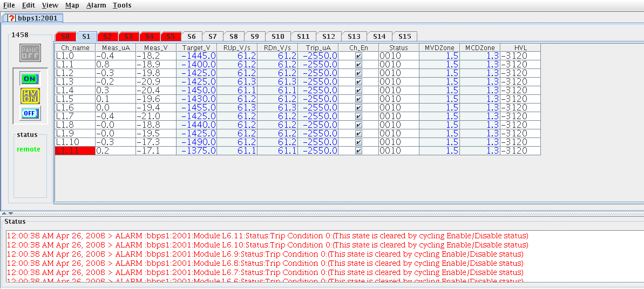This screenshot has height=289, width=644.
Task: Switch to the S8 slot tab
Action: click(x=234, y=37)
